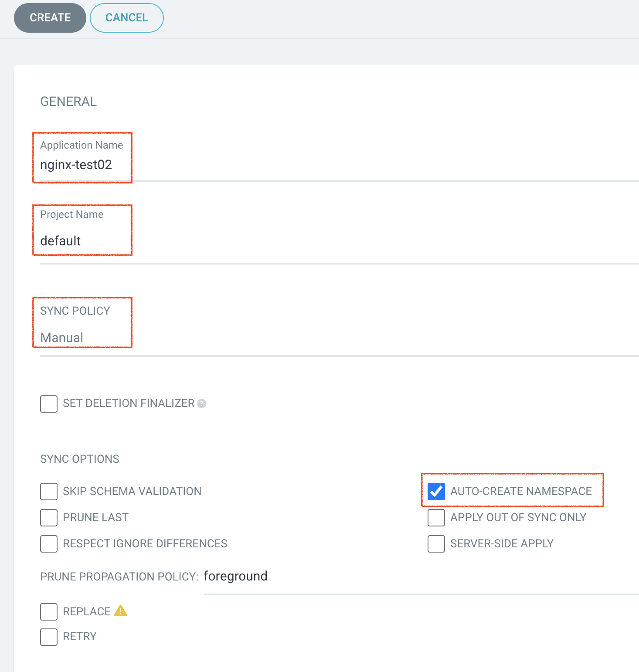Check Respect Ignore Differences option
The width and height of the screenshot is (639, 672).
point(49,544)
